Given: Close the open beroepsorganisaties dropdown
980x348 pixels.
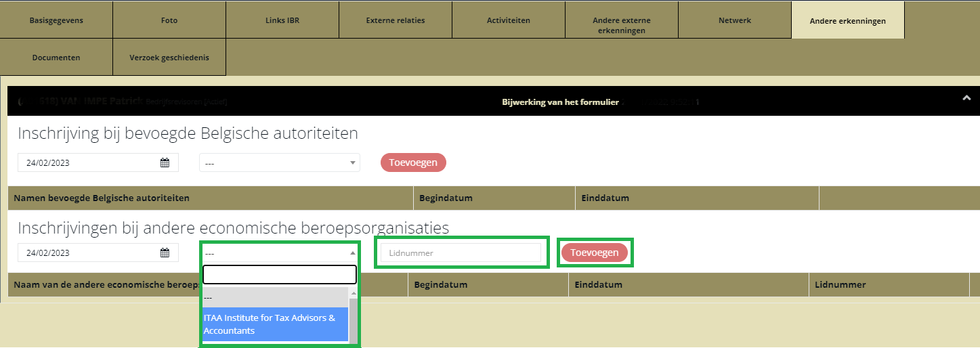Looking at the screenshot, I should click(x=279, y=253).
